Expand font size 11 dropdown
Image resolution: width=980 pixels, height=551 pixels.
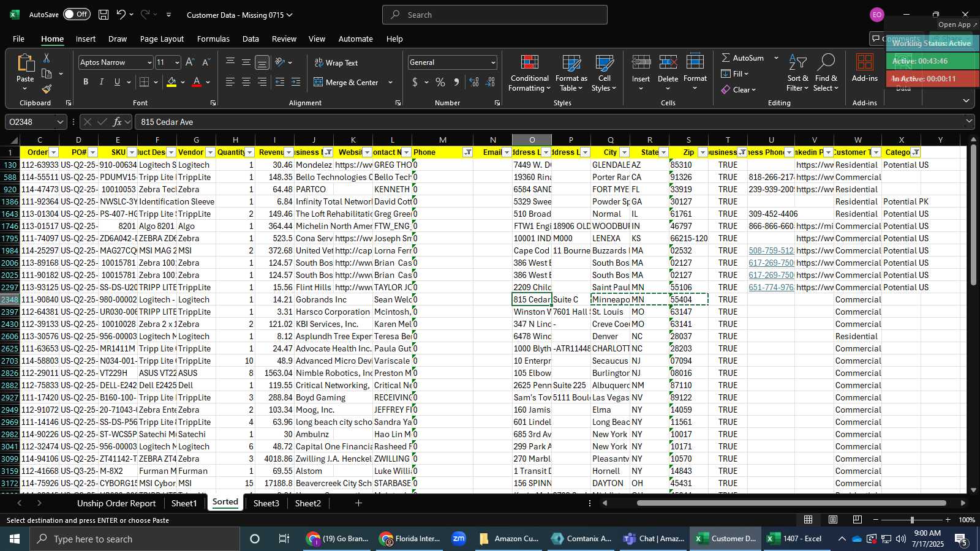(x=177, y=62)
